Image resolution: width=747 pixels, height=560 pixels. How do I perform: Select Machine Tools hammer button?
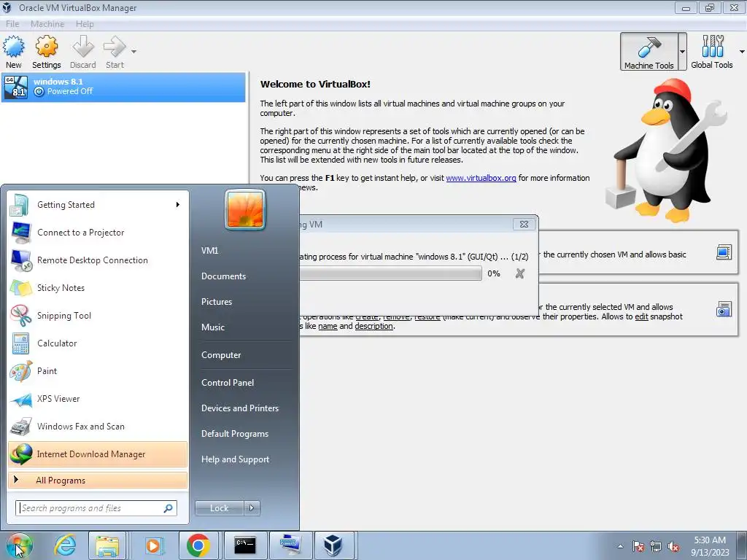(x=649, y=52)
